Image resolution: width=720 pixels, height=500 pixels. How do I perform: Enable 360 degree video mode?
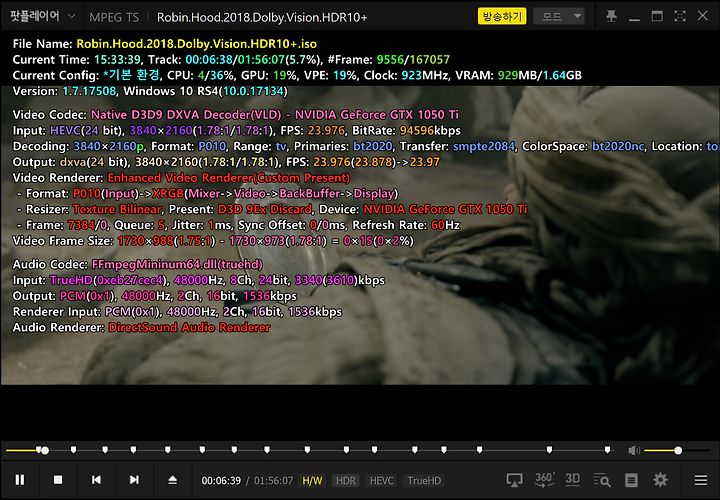click(x=544, y=480)
